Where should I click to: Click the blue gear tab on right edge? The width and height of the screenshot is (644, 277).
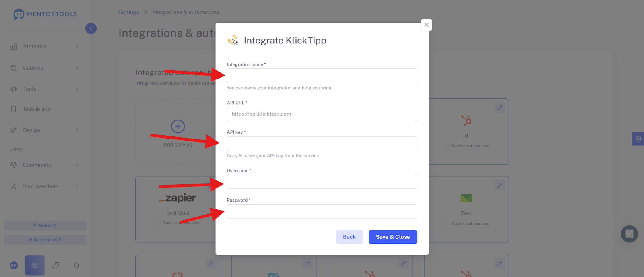coord(638,139)
